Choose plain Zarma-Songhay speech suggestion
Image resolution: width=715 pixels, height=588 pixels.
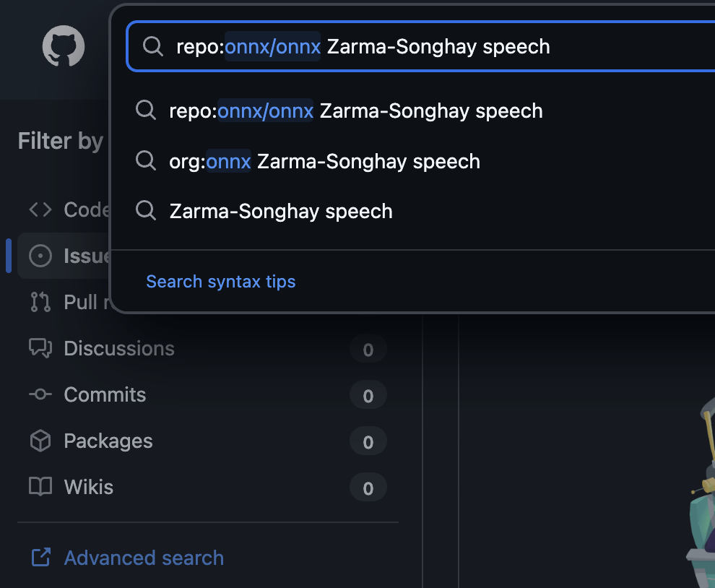[x=281, y=212]
